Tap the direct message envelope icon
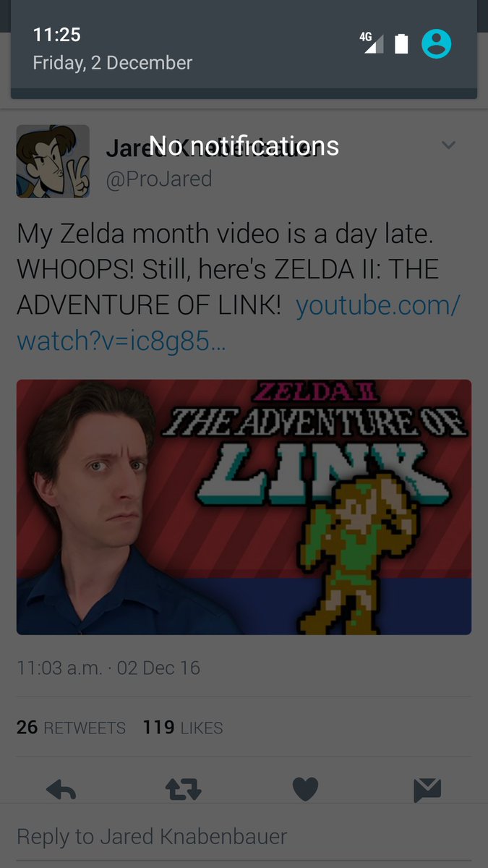Viewport: 488px width, 868px height. pyautogui.click(x=427, y=790)
